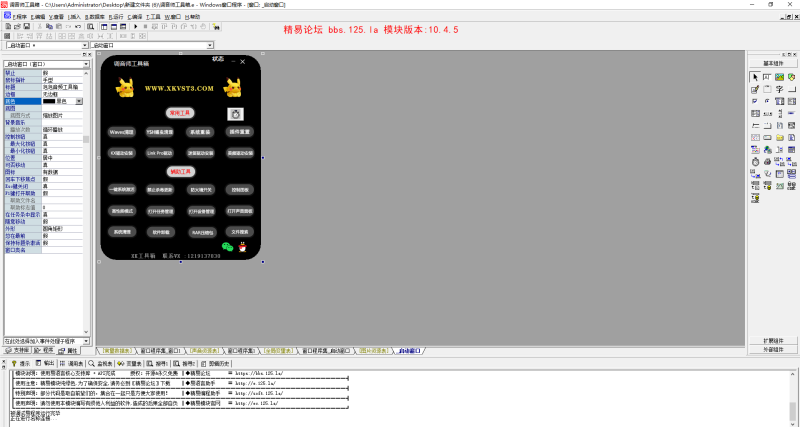Viewport: 800px width, 427px height.
Task: Open the event handler subroutine dropdown
Action: 86,341
